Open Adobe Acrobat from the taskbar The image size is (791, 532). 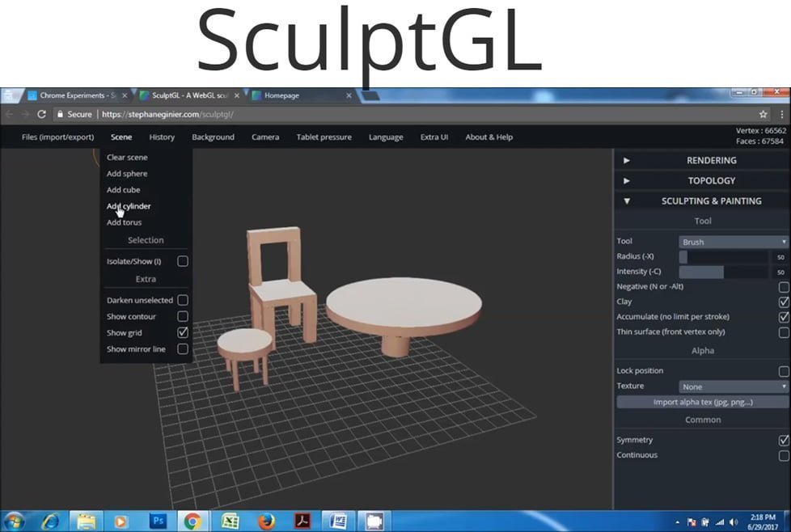302,521
